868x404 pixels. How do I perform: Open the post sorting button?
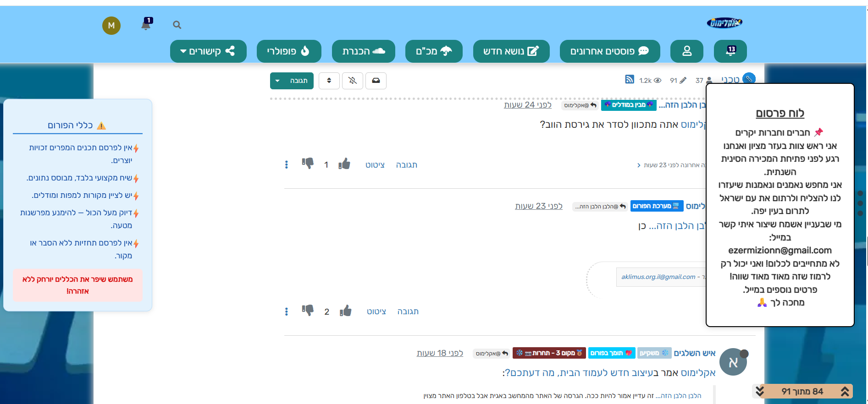coord(329,81)
